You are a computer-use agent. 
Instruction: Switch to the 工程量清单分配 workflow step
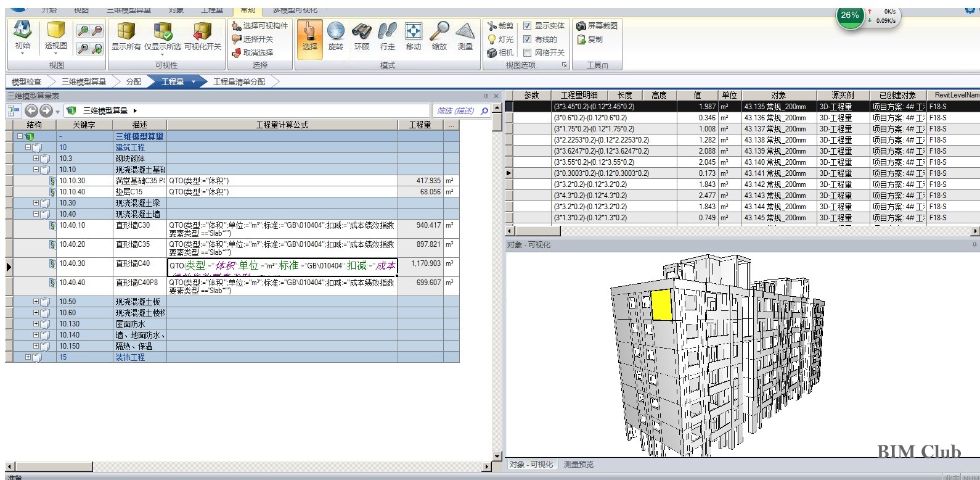(239, 81)
